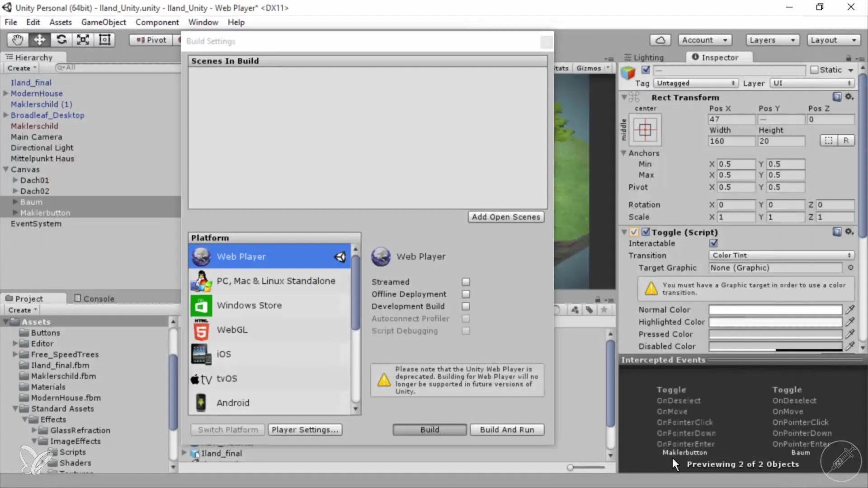Open the GameObject menu
Image resolution: width=868 pixels, height=488 pixels.
pos(104,22)
